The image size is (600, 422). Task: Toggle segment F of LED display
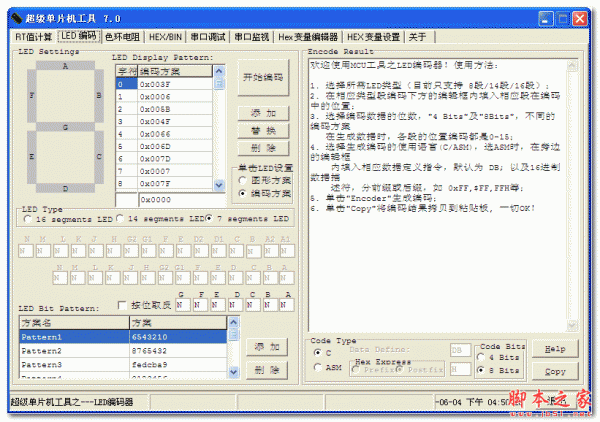pos(32,96)
